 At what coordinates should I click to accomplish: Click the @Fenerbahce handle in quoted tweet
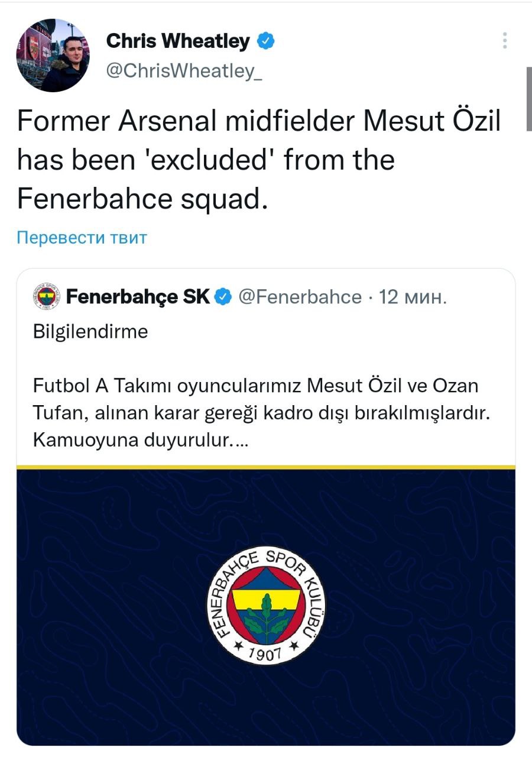300,297
